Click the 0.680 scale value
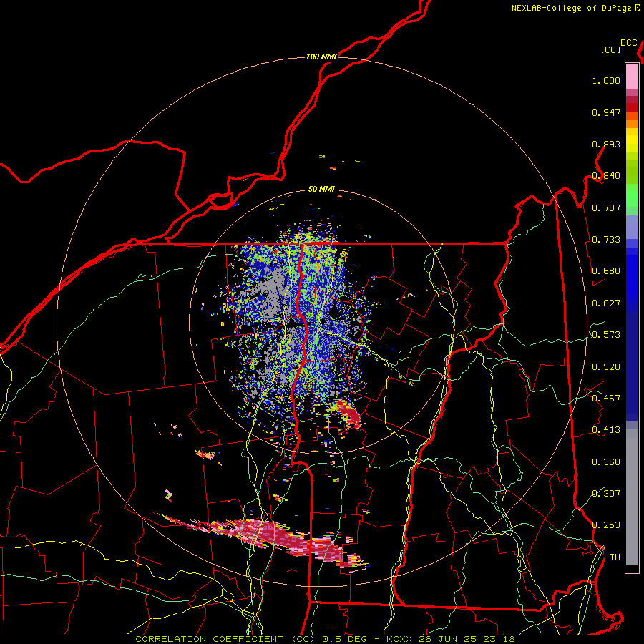Viewport: 644px width, 644px height. [x=606, y=271]
